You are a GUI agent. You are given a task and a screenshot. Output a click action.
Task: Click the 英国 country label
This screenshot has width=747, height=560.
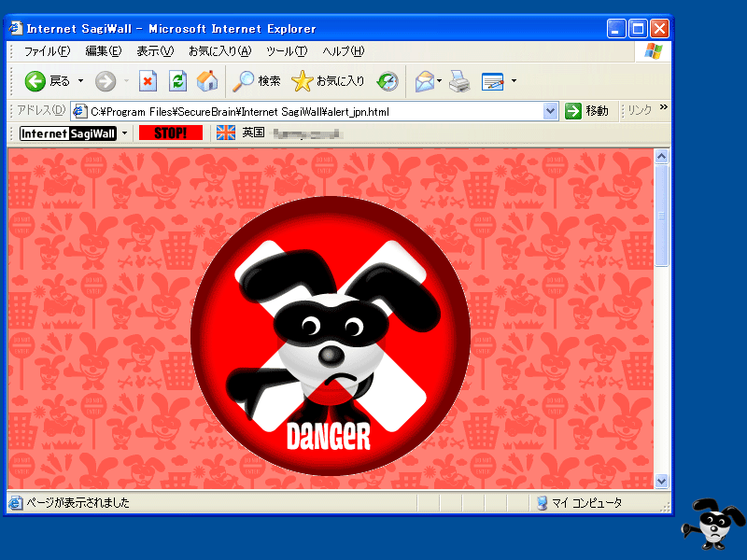coord(253,133)
